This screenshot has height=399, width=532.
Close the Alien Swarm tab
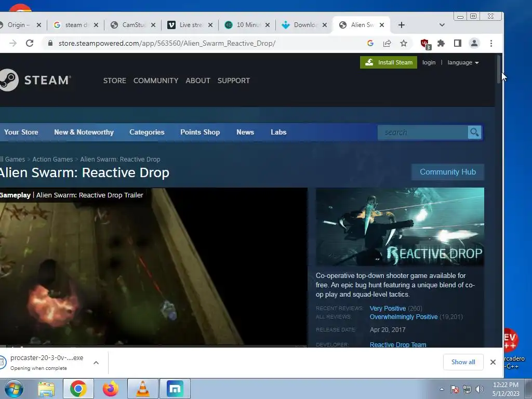click(382, 25)
